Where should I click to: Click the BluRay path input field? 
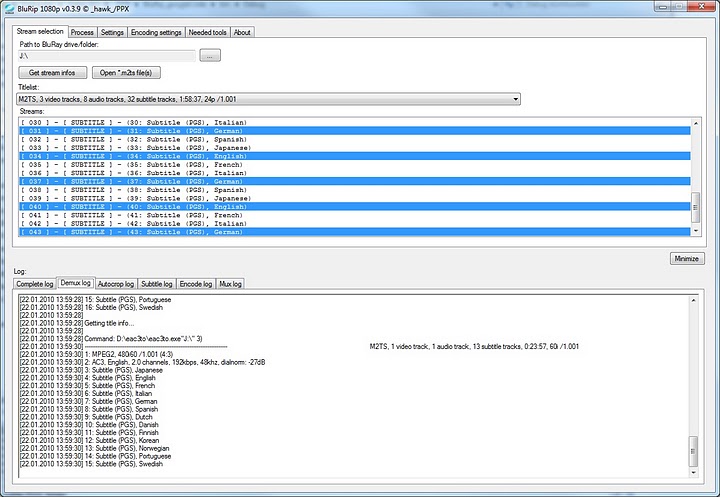pos(106,56)
